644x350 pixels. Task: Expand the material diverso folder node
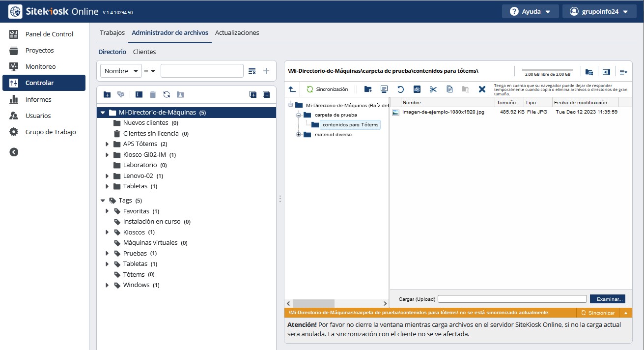298,135
